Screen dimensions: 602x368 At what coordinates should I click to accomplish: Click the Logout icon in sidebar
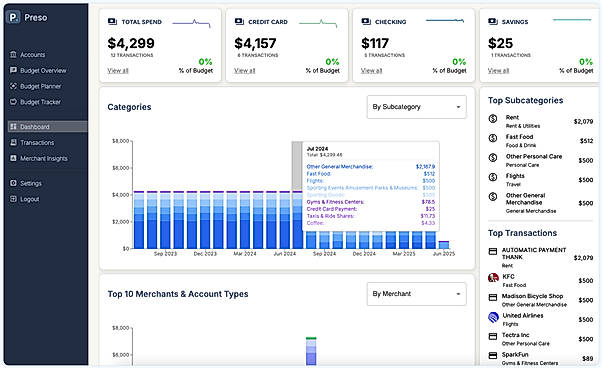click(x=13, y=199)
